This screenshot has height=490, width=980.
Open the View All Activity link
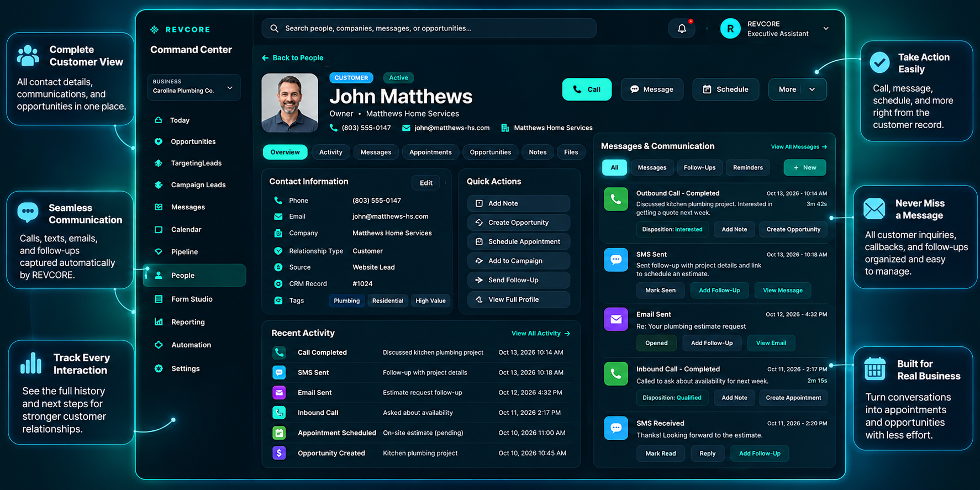[541, 333]
